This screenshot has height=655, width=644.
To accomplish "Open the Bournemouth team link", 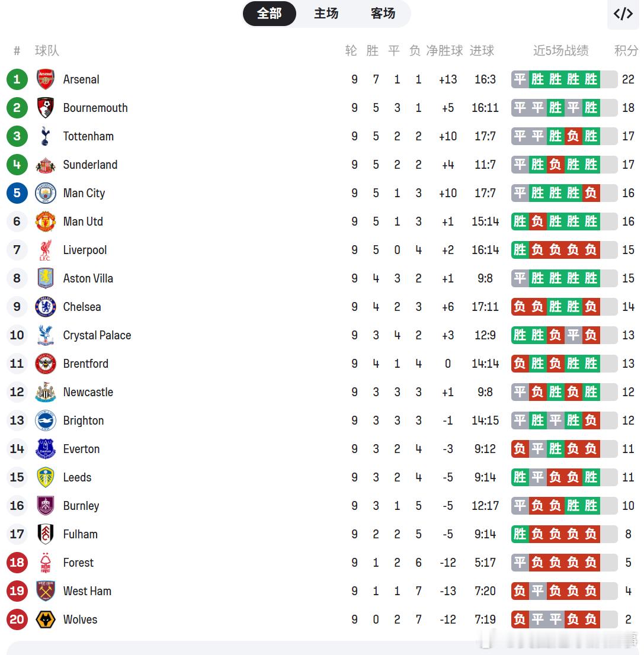I will pos(95,108).
